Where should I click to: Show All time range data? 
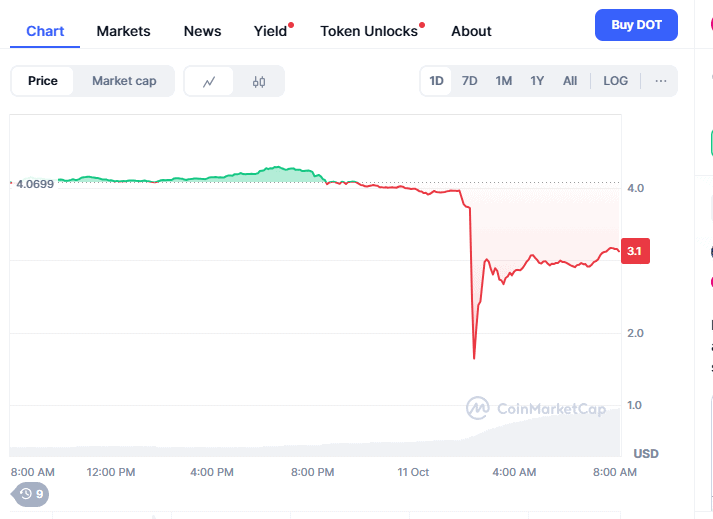[570, 81]
